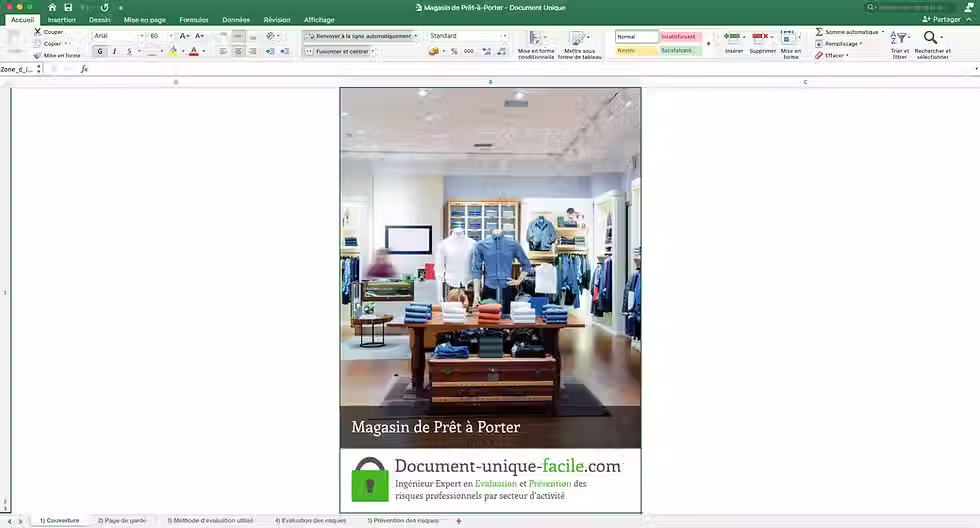The width and height of the screenshot is (980, 528).
Task: Apply the Neutre cell style
Action: tap(636, 51)
